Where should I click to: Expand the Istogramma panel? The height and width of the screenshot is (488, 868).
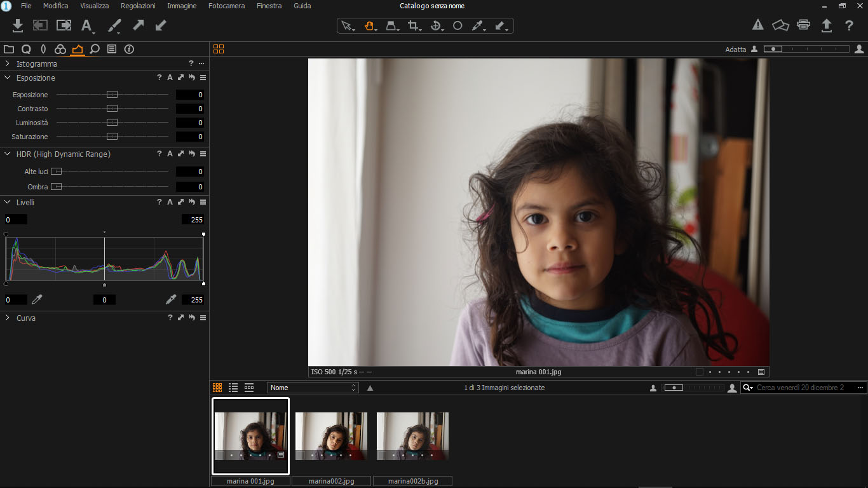click(8, 64)
